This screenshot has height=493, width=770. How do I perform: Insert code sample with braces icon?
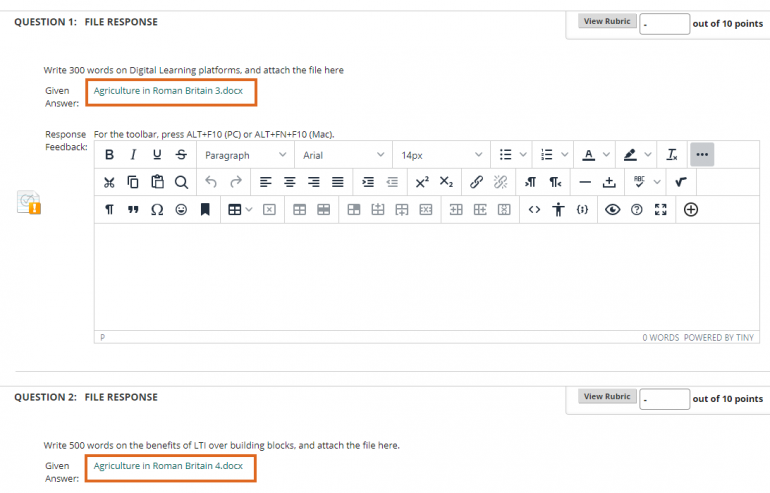[x=582, y=210]
